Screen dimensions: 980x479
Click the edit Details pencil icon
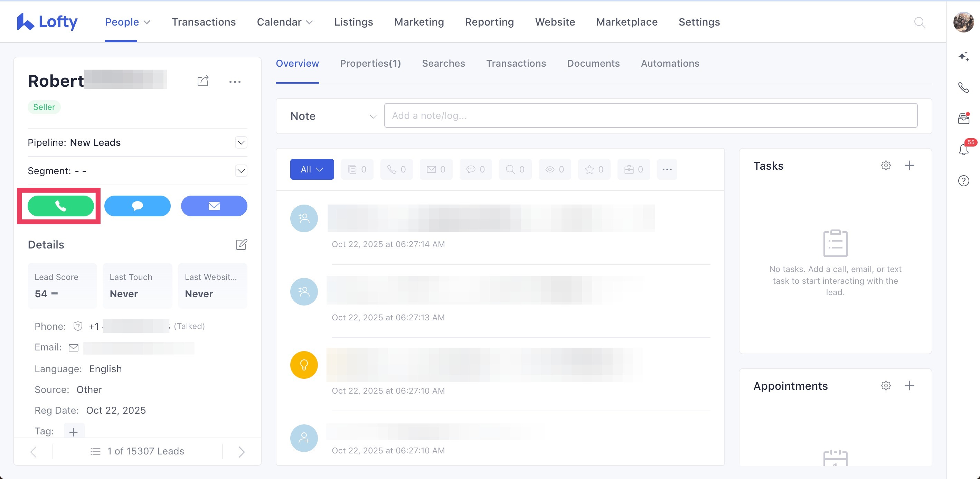(x=241, y=244)
